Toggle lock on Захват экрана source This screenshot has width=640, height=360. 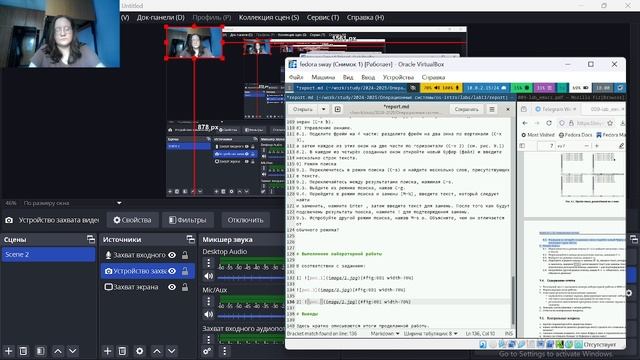pos(185,287)
